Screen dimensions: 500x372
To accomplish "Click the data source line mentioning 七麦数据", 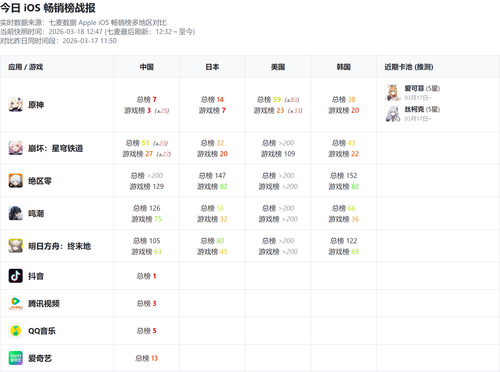I will tap(83, 23).
